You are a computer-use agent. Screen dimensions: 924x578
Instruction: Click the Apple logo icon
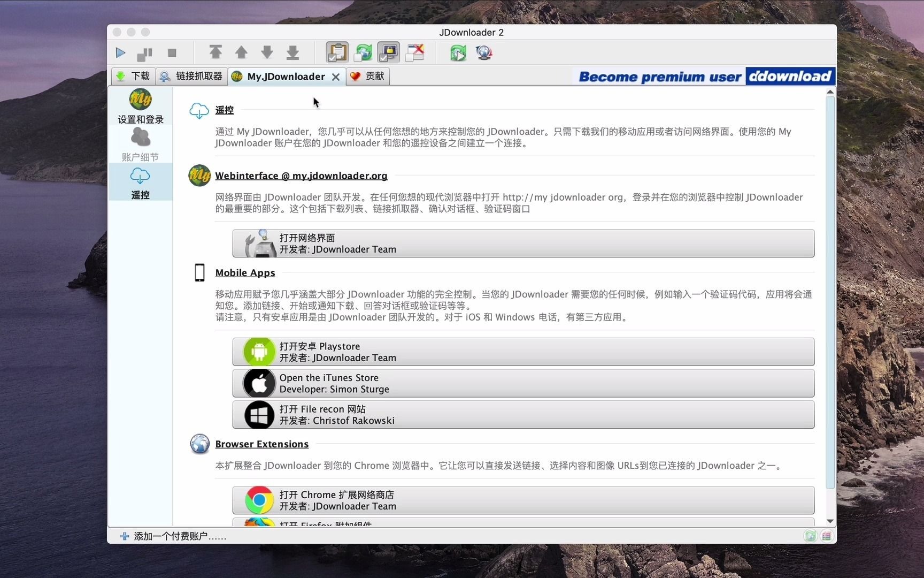[259, 383]
